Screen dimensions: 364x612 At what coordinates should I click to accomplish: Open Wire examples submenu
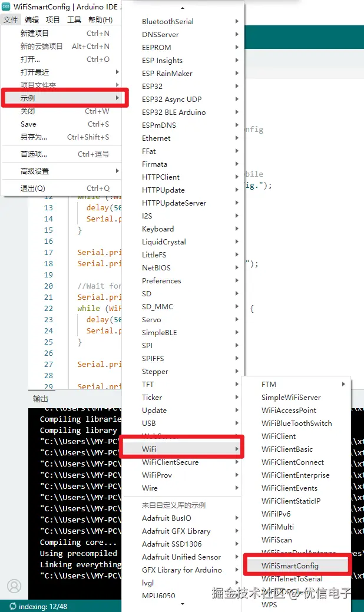pos(183,488)
